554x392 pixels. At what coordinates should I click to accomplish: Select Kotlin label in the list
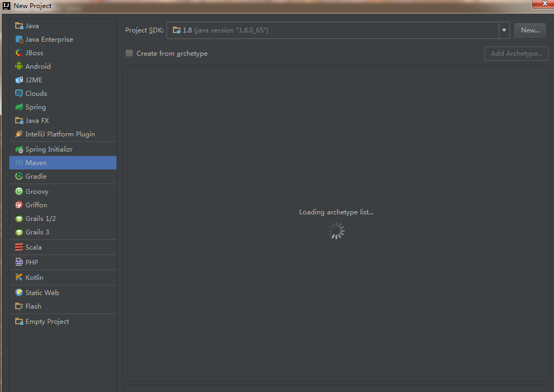pos(34,277)
